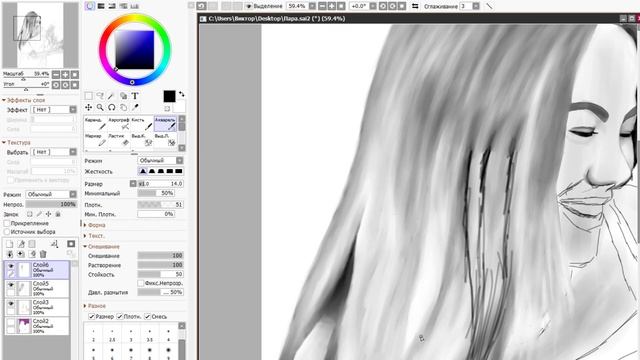Screen dimensions: 640x360
Task: Switch to the RGB sliders panel tab
Action: tap(101, 6)
